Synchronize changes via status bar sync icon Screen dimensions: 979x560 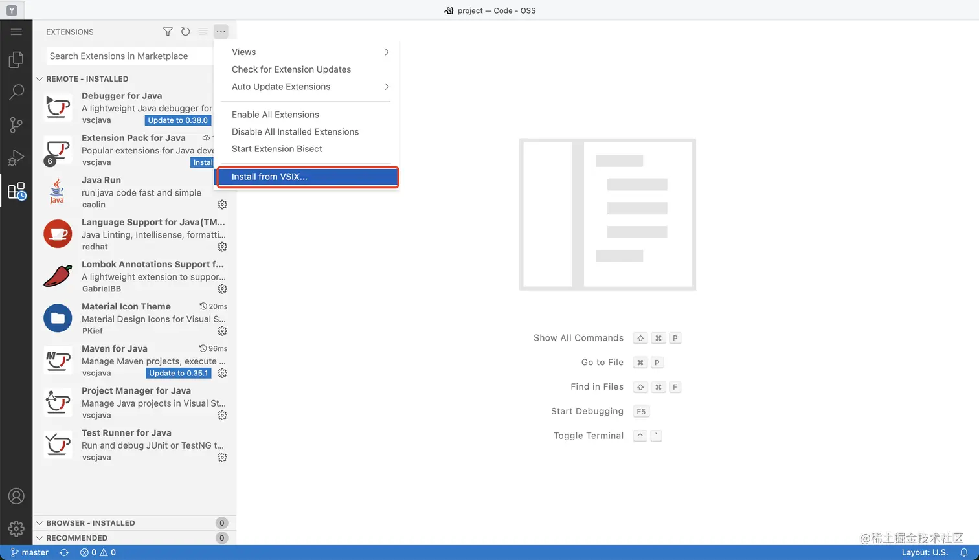point(63,553)
